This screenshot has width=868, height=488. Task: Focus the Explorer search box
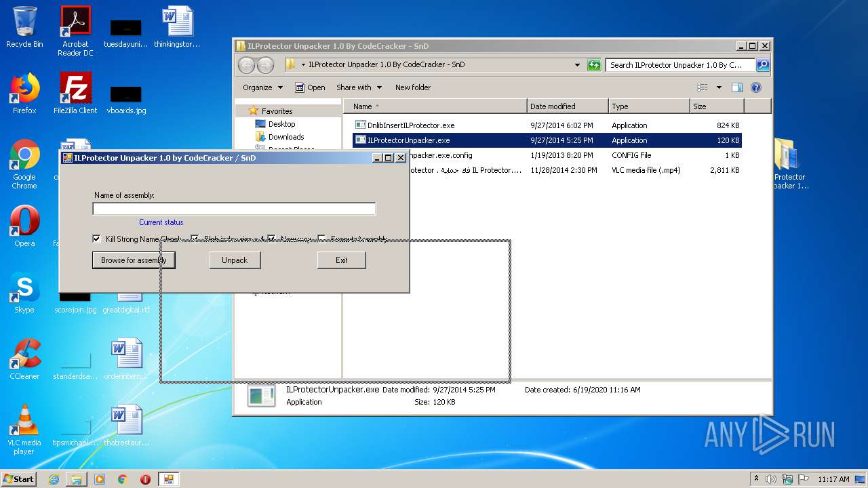(680, 65)
